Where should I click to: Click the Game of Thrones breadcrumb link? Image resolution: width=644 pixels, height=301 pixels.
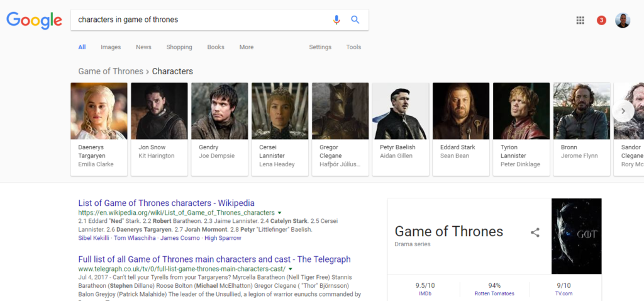111,71
